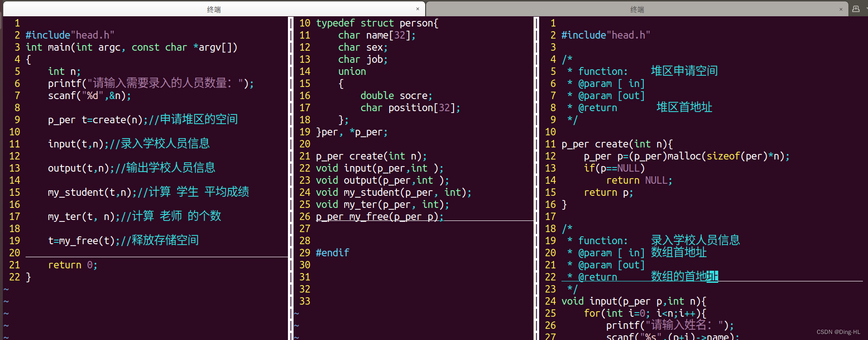Click the 'double socre;' line

coord(396,95)
